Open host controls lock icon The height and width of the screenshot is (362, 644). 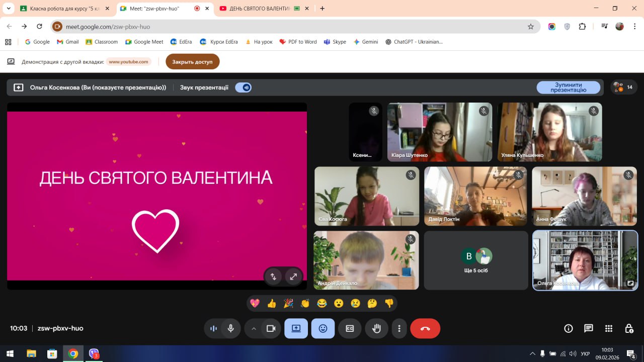(629, 328)
